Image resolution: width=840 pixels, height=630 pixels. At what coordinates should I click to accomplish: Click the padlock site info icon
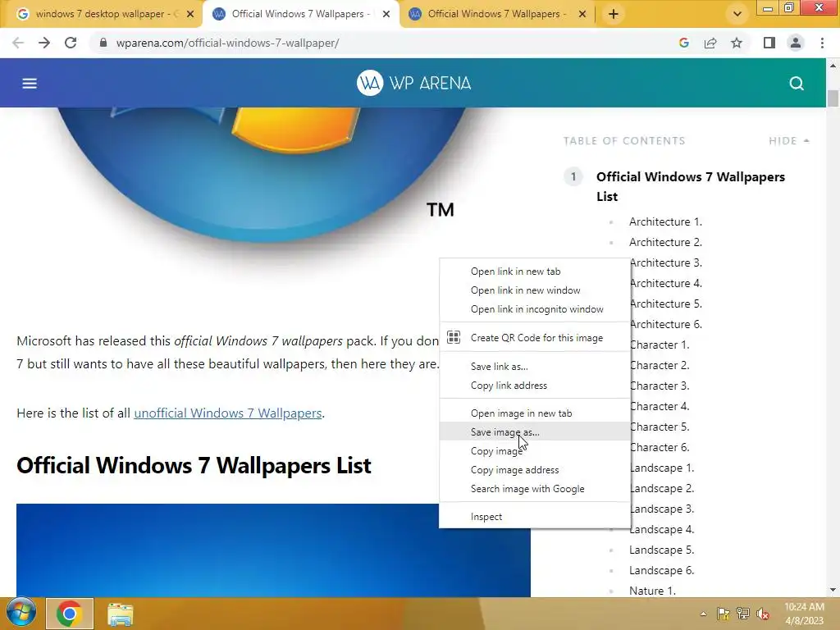click(103, 43)
